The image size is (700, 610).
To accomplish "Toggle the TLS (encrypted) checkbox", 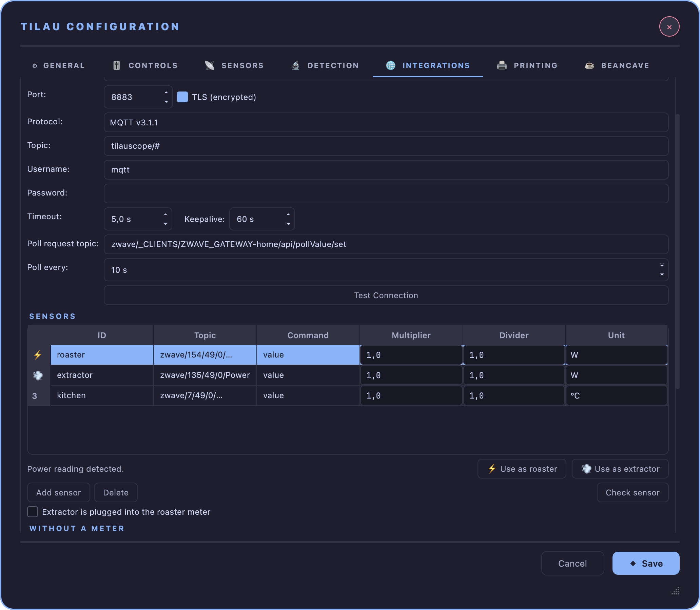I will coord(182,97).
